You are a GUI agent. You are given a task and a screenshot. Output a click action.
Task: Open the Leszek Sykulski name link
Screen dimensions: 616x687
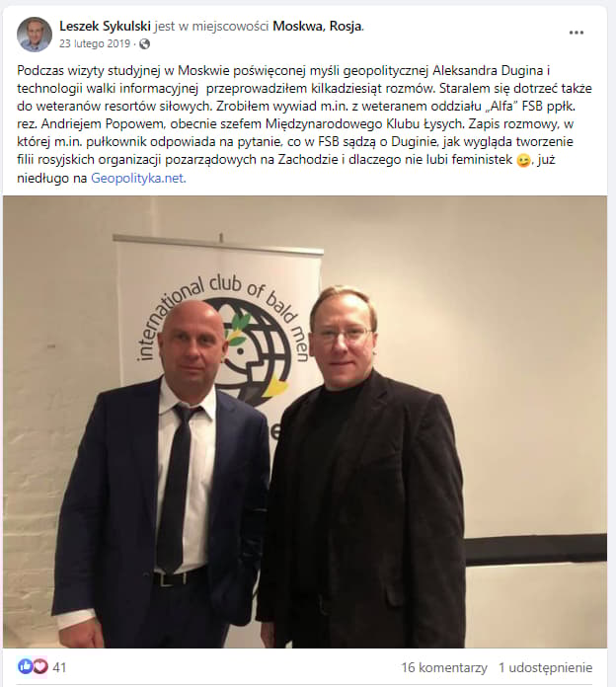coord(106,27)
